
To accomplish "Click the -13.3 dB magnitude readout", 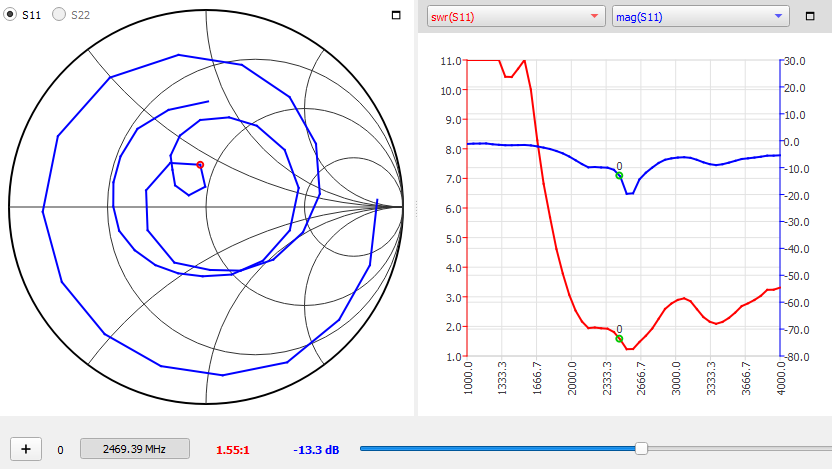I will (x=316, y=450).
